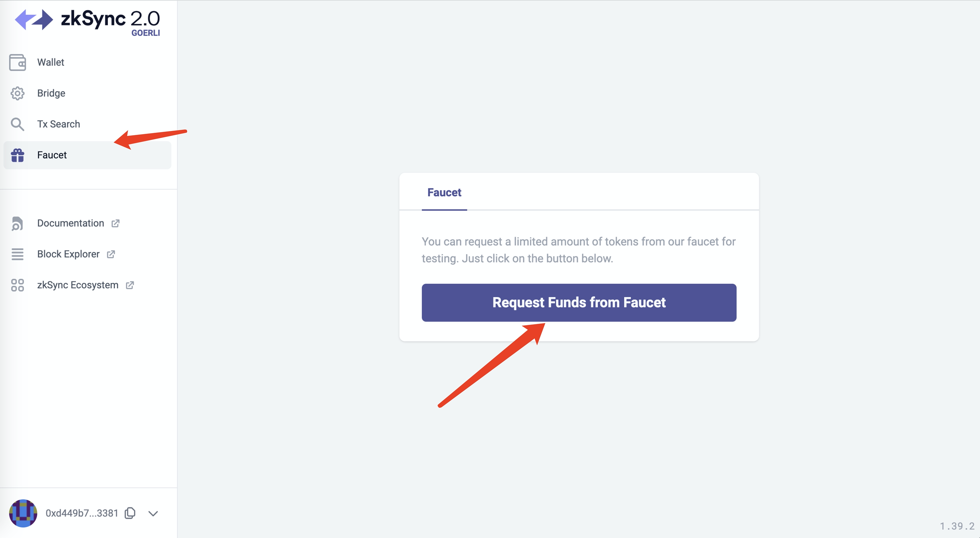Click the Tx Search magnifier icon

point(18,124)
